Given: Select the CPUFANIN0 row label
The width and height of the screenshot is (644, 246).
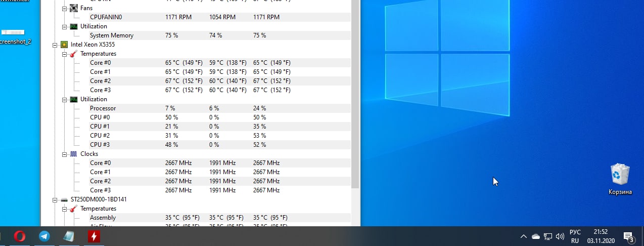Looking at the screenshot, I should (x=106, y=17).
